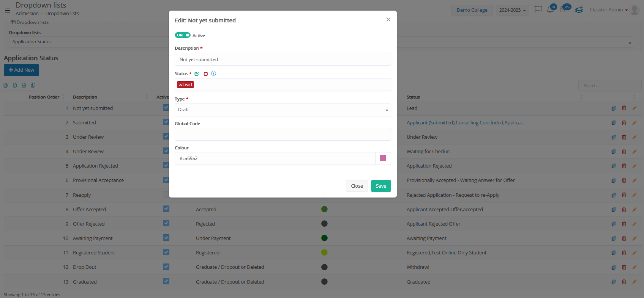Export table using the Excel icon

[15, 85]
